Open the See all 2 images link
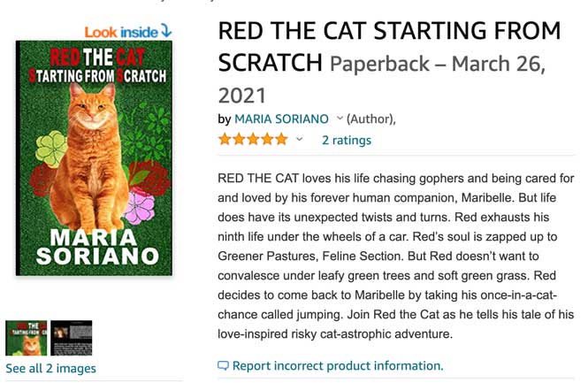 [50, 368]
